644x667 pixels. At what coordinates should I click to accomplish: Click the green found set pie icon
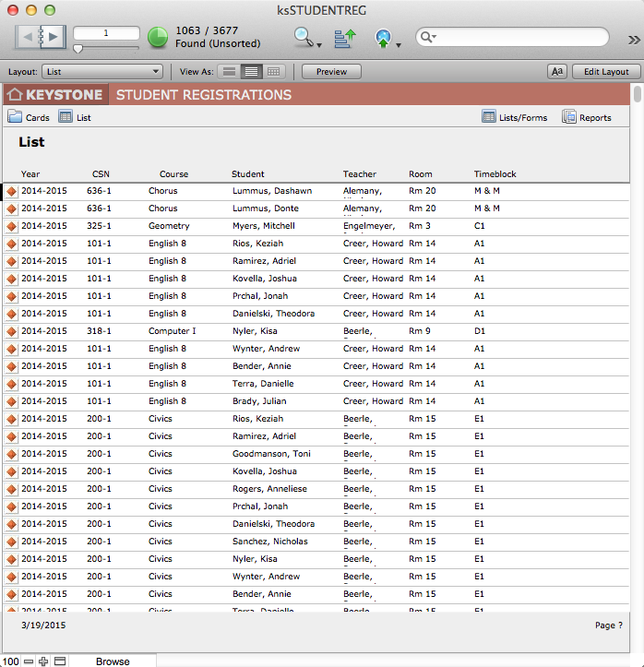[158, 37]
